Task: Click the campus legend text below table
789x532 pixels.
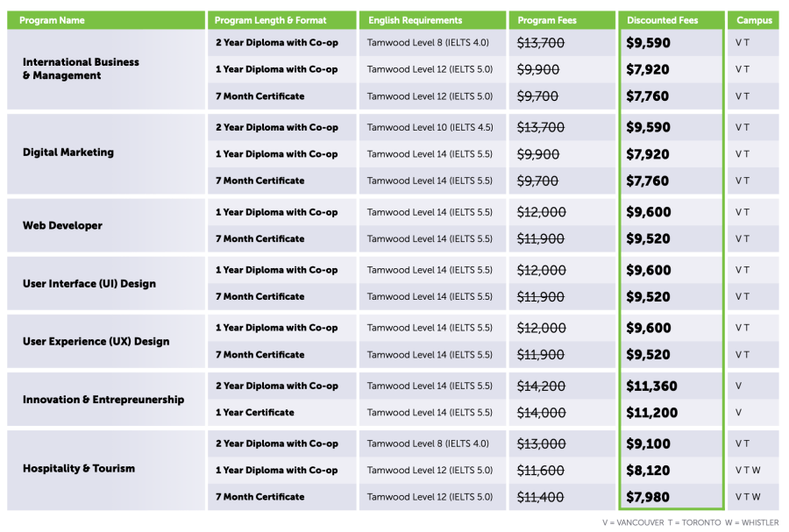Action: point(690,522)
